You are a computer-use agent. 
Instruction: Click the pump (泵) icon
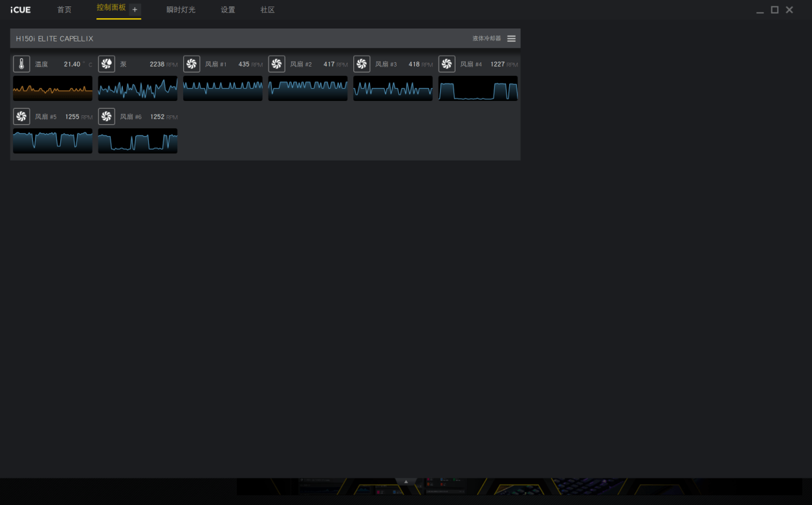pyautogui.click(x=107, y=64)
